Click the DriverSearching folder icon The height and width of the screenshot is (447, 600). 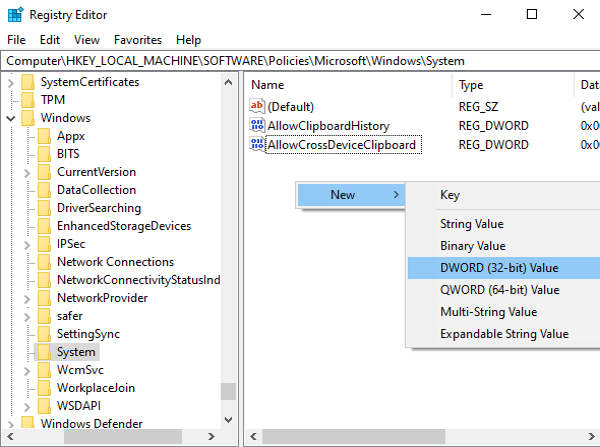[44, 207]
